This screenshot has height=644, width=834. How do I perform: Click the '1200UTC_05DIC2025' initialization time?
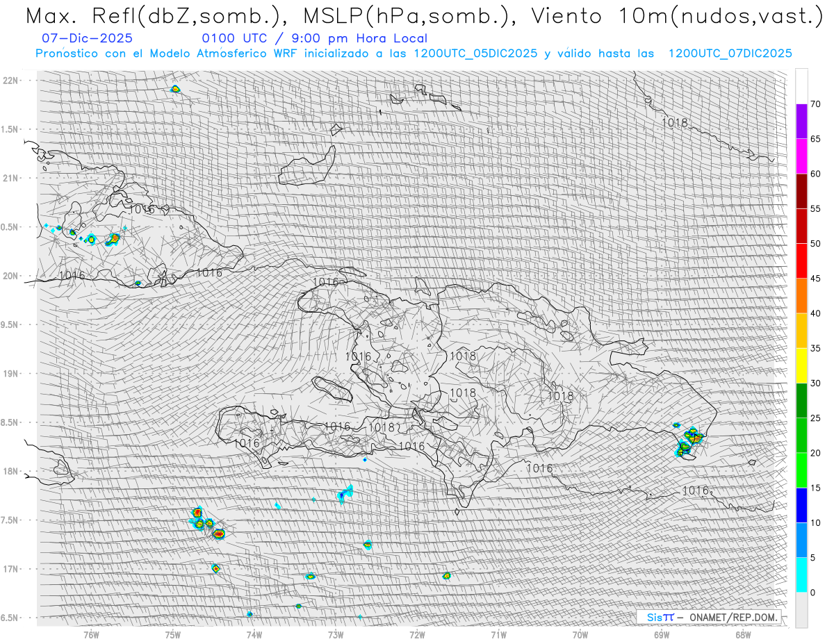tap(475, 53)
